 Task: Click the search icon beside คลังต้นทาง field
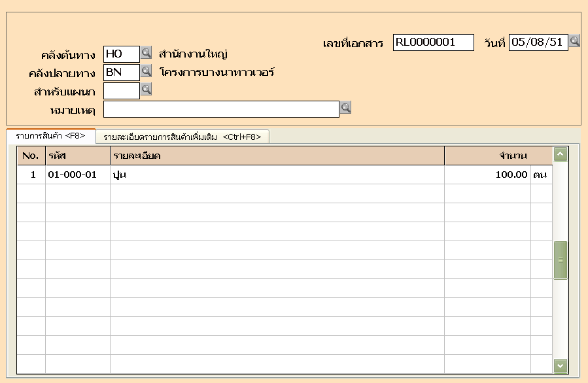147,52
